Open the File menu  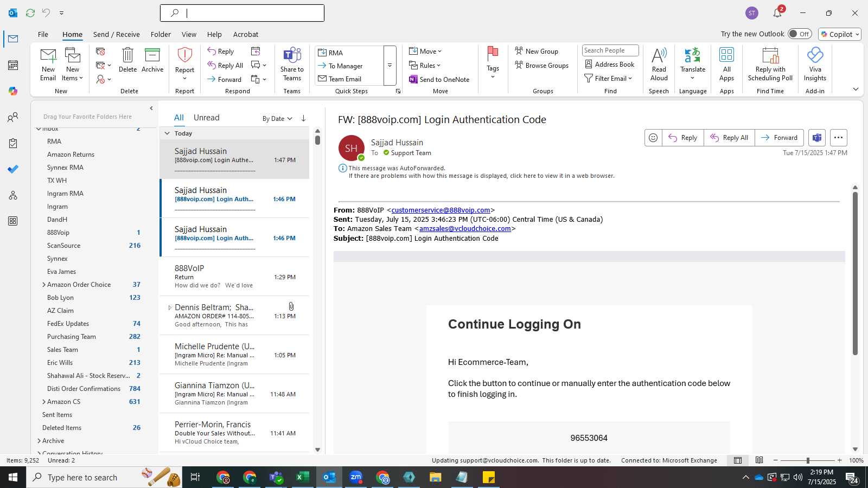pyautogui.click(x=43, y=34)
